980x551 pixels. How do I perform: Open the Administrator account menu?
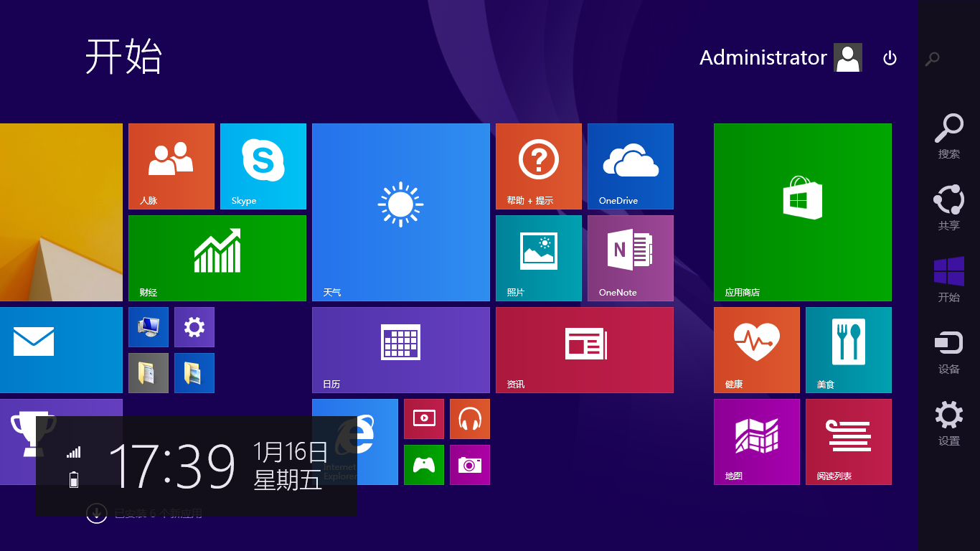pos(781,57)
